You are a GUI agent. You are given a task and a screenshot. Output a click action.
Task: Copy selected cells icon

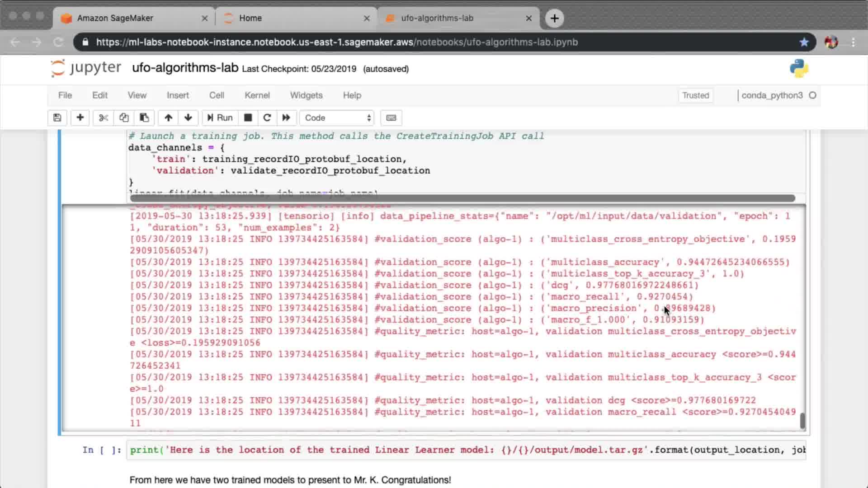point(124,118)
